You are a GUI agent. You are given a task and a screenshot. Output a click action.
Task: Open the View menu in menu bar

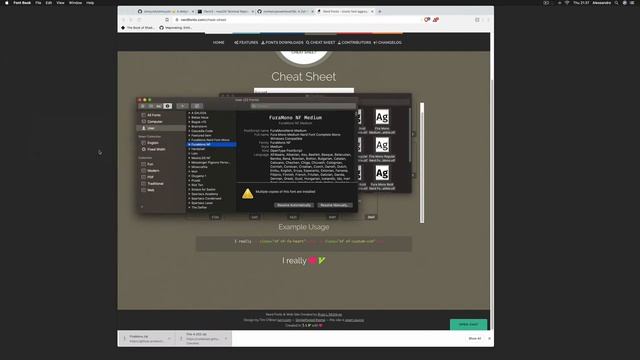[x=60, y=3]
